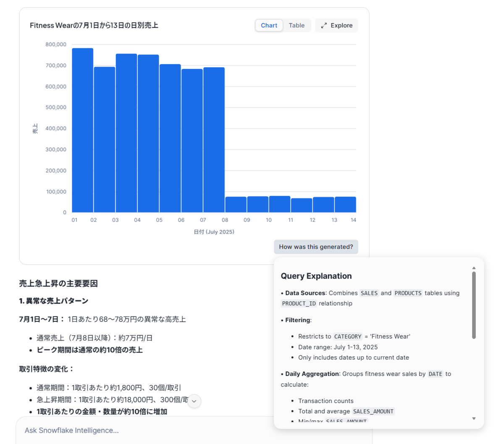Click the Query Explanation scroll down arrow
The width and height of the screenshot is (504, 444).
coord(474,418)
